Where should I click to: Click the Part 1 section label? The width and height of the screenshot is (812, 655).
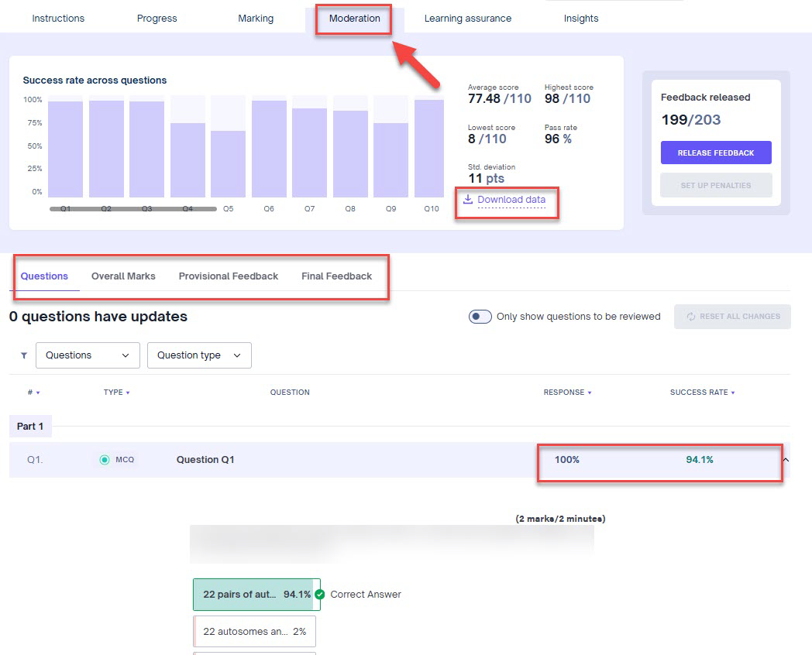pos(30,427)
